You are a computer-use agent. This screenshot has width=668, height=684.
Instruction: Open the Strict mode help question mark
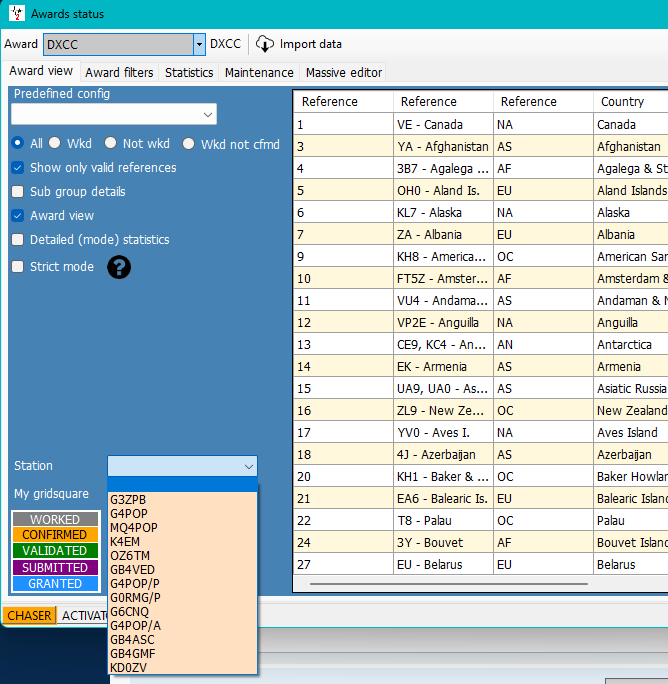click(x=119, y=267)
